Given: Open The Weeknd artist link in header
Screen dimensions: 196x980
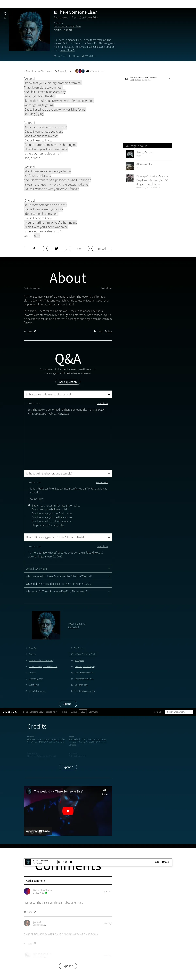Looking at the screenshot, I should pyautogui.click(x=61, y=17).
